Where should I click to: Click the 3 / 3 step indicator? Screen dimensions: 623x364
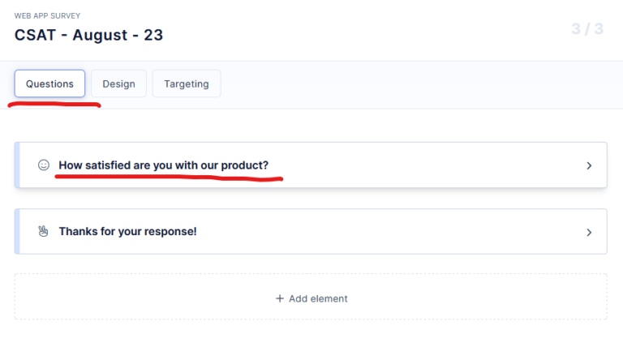[x=587, y=30]
